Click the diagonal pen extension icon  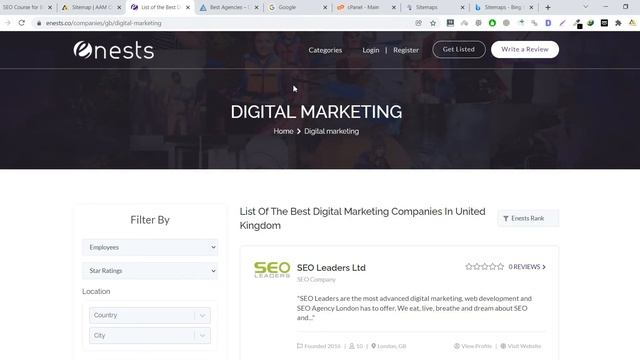coord(562,23)
